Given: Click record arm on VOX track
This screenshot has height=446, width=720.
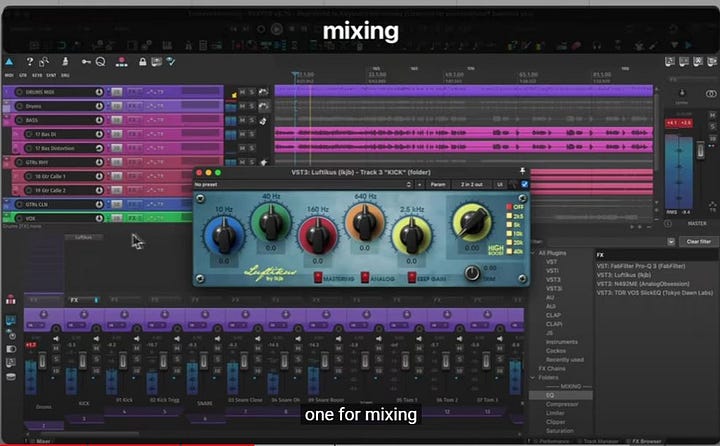Looking at the screenshot, I should (19, 218).
